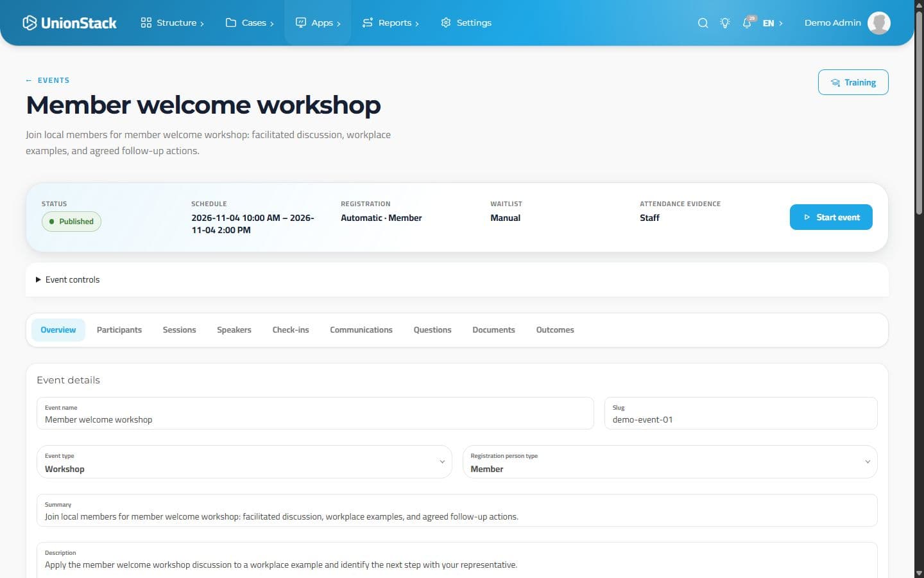Click the Published status badge
The width and height of the screenshot is (924, 578).
(x=71, y=222)
